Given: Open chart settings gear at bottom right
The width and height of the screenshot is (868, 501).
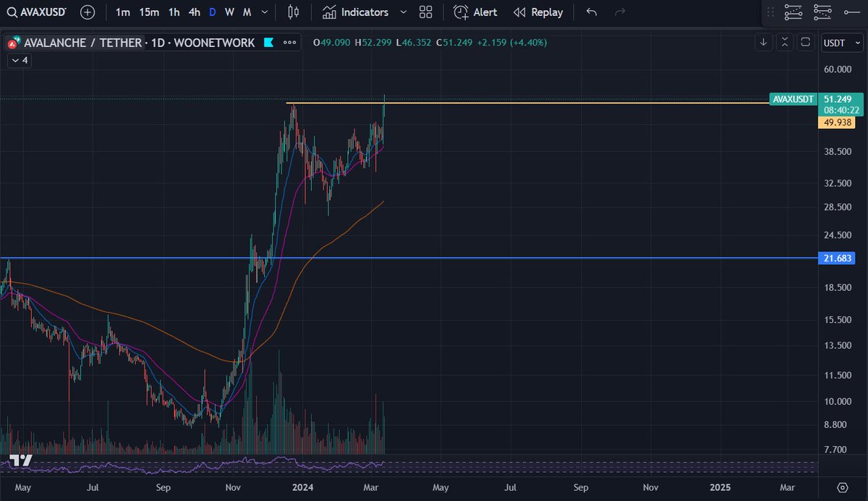Looking at the screenshot, I should pos(842,487).
